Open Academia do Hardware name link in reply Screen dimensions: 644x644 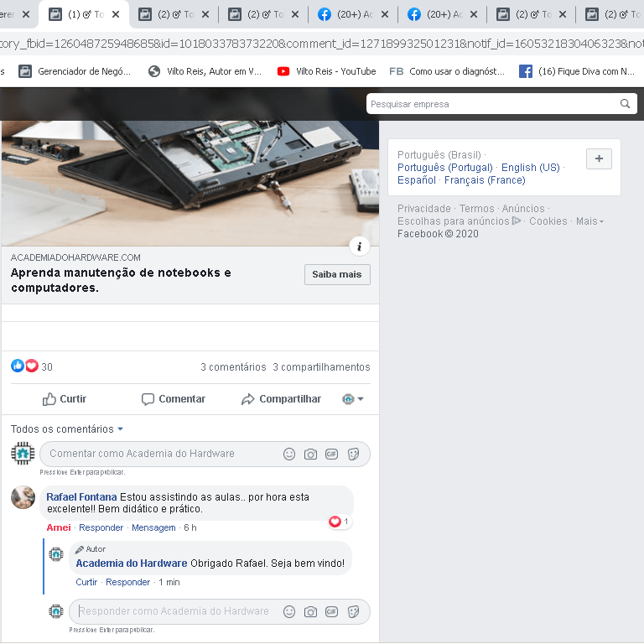(132, 563)
